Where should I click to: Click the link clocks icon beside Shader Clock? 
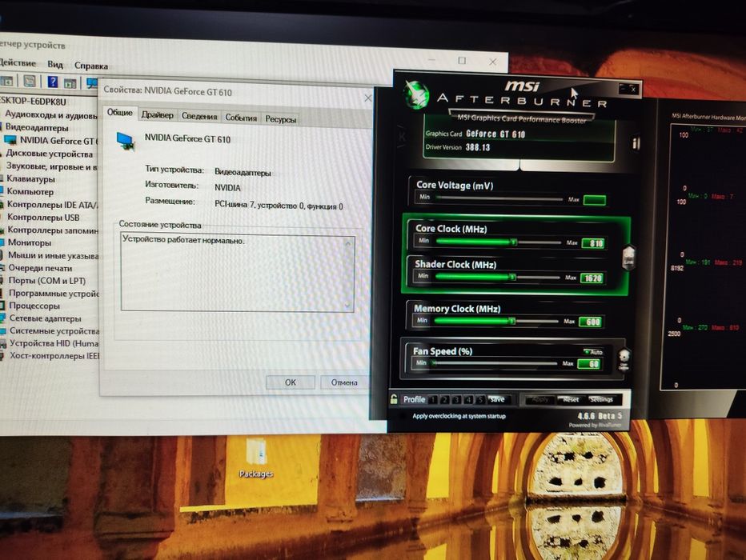pos(628,257)
